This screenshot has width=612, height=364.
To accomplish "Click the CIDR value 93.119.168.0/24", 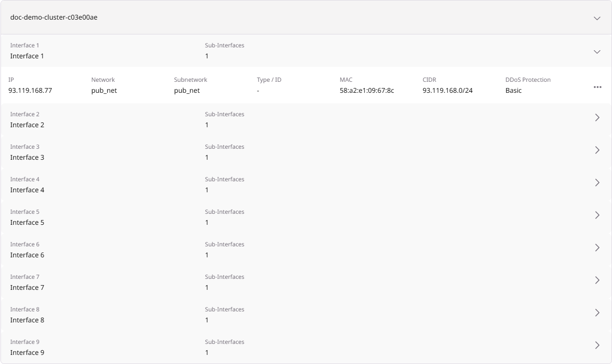I will (447, 90).
